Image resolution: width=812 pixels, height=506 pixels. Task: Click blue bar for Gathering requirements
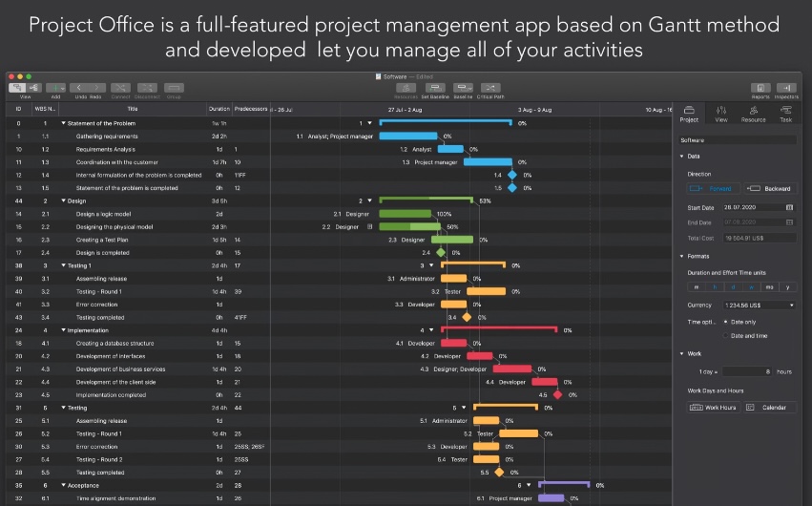pyautogui.click(x=408, y=137)
